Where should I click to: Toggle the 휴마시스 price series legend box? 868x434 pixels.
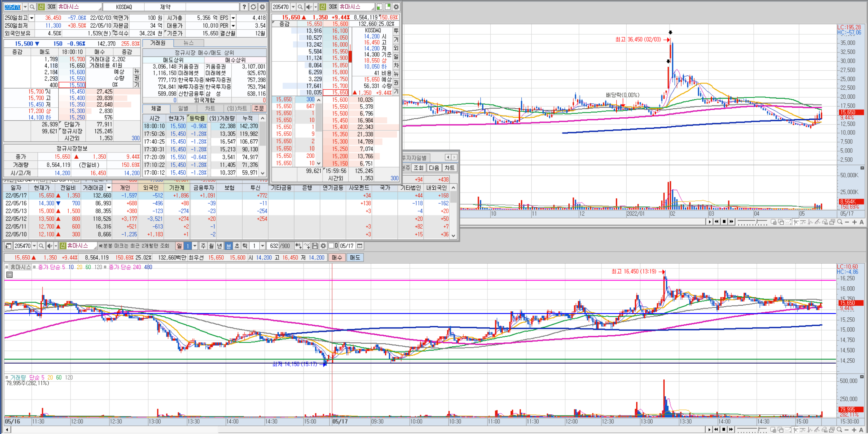6,267
